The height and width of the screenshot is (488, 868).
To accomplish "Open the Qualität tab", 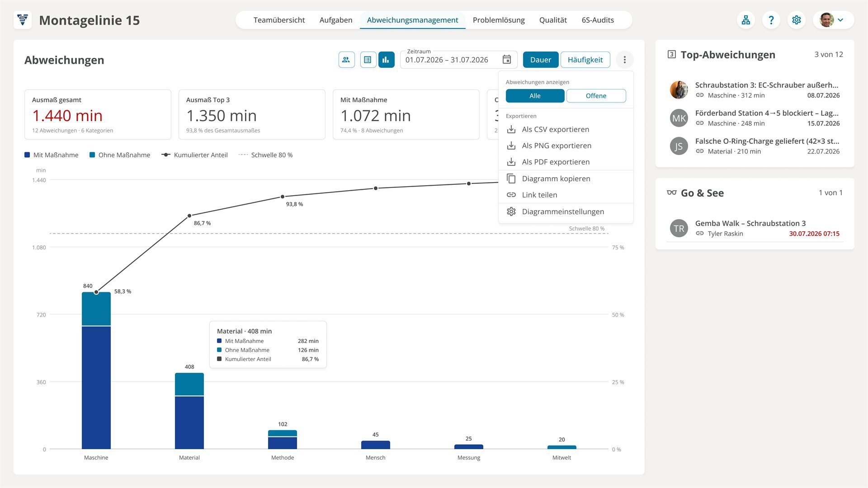I will click(x=553, y=20).
